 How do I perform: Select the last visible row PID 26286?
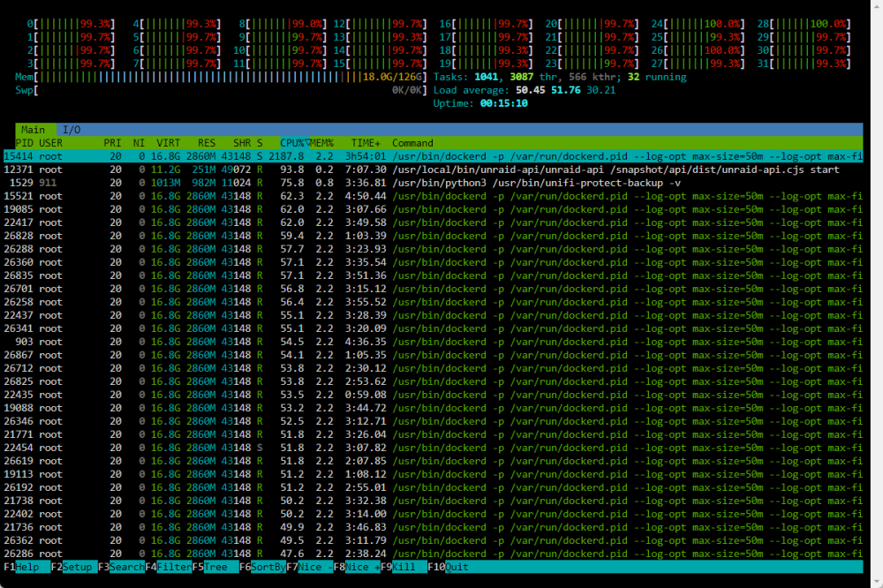tap(433, 554)
